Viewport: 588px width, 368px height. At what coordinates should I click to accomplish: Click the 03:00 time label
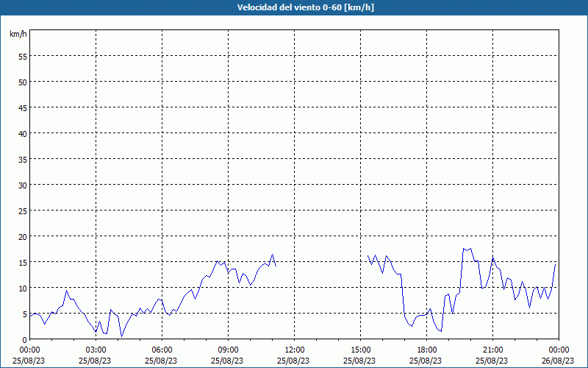[x=96, y=350]
